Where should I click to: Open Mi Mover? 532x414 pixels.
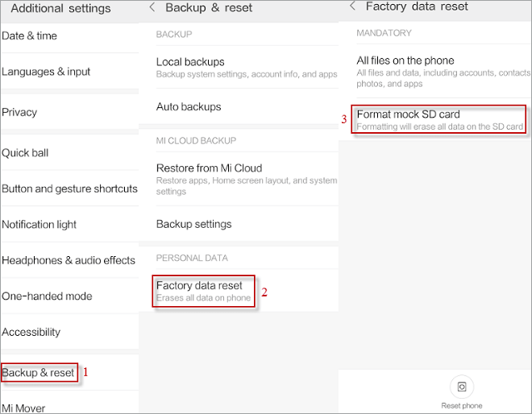tap(23, 408)
